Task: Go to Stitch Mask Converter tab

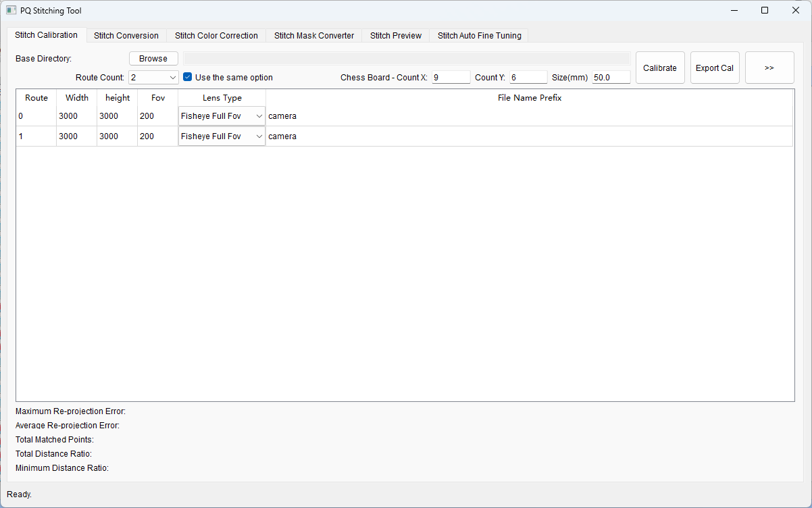Action: click(x=313, y=36)
